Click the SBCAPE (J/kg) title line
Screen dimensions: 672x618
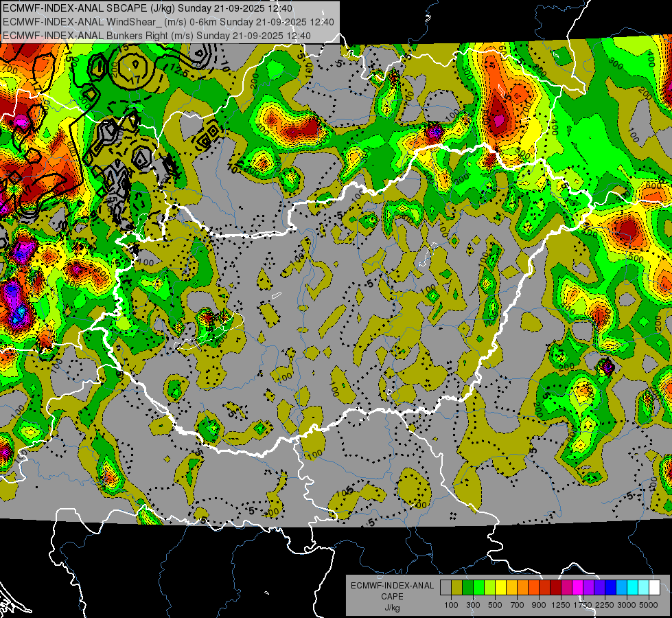148,8
